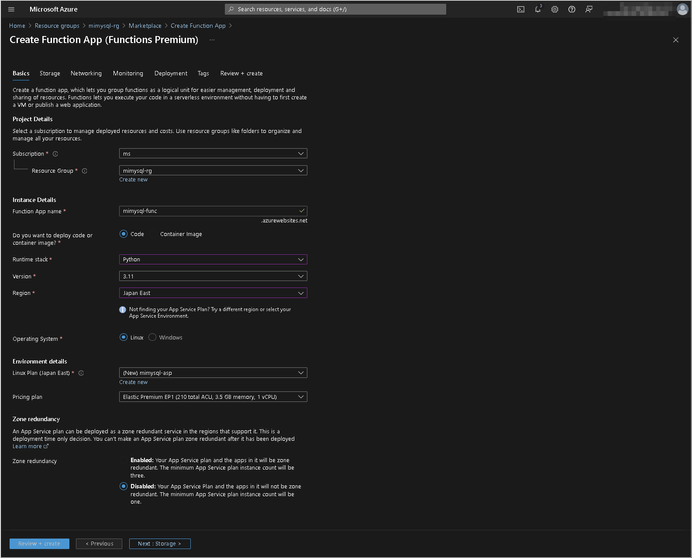Select Code deployment option
The height and width of the screenshot is (558, 692).
[x=124, y=234]
